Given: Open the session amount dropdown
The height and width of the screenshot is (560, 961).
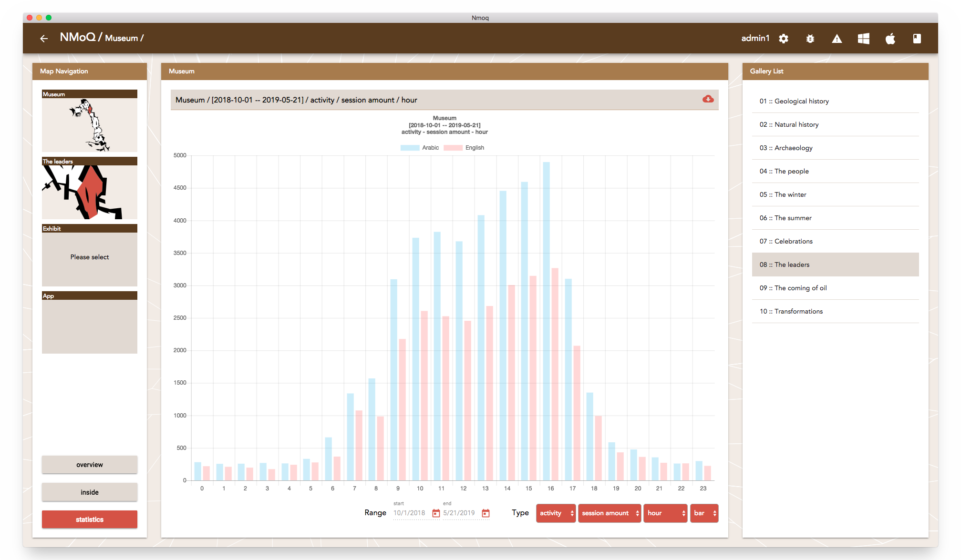Looking at the screenshot, I should click(x=610, y=513).
